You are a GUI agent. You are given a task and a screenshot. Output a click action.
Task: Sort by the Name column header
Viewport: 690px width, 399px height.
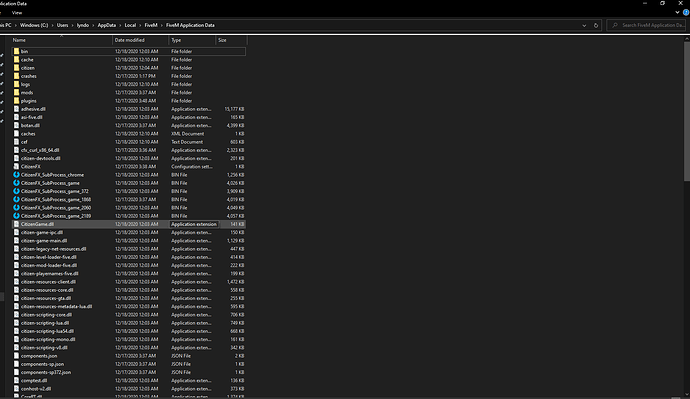[x=61, y=40]
